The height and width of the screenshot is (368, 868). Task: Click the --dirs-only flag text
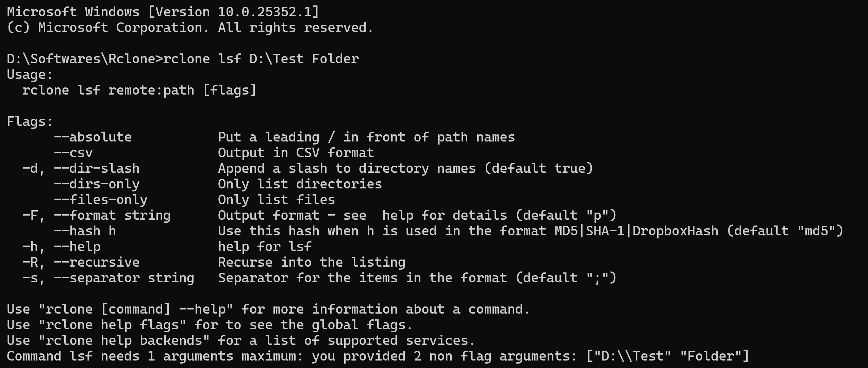97,184
